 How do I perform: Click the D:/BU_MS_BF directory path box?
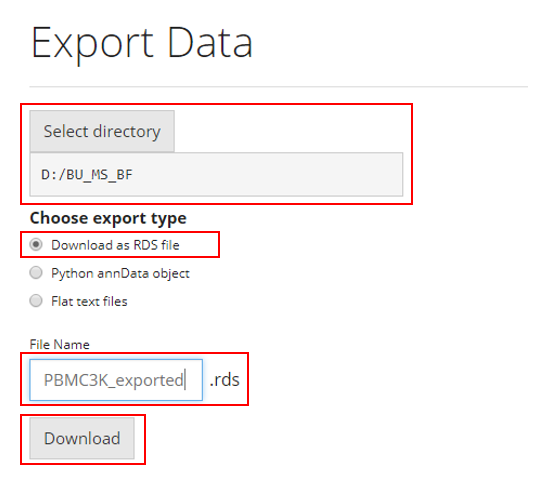pyautogui.click(x=216, y=174)
